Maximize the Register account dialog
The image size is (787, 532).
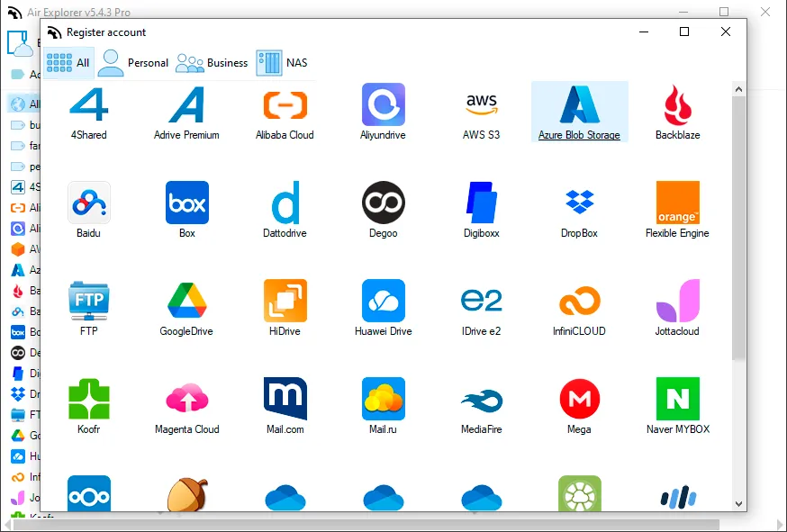coord(684,32)
